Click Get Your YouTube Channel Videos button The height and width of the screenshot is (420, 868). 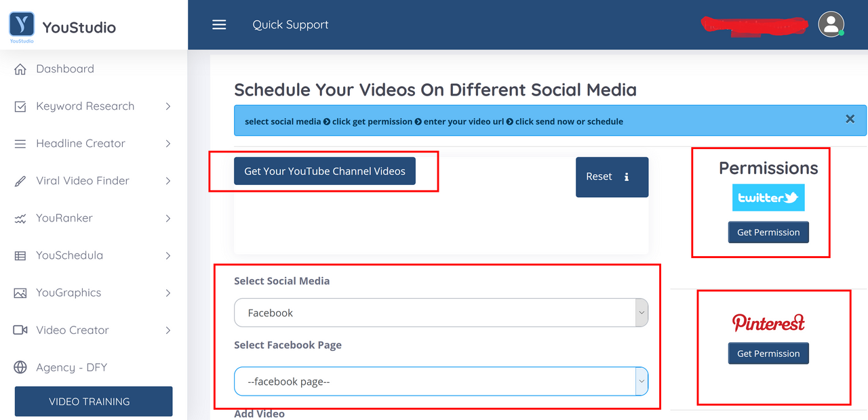[x=325, y=171]
